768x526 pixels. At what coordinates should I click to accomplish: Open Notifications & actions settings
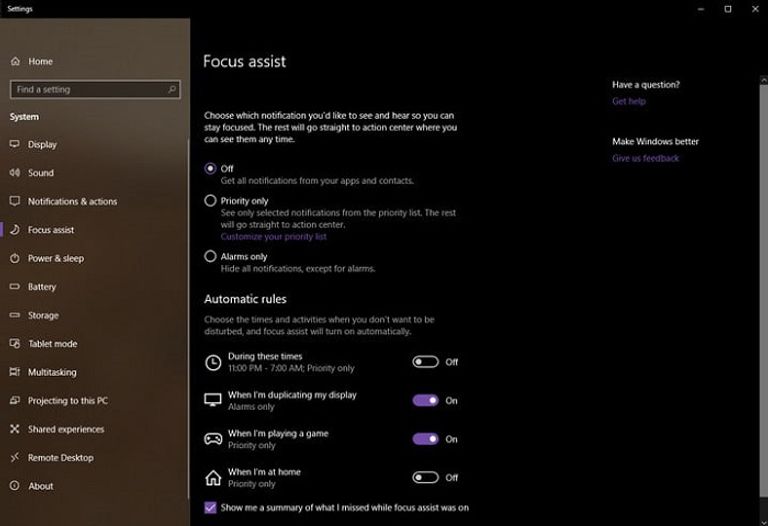pyautogui.click(x=72, y=201)
